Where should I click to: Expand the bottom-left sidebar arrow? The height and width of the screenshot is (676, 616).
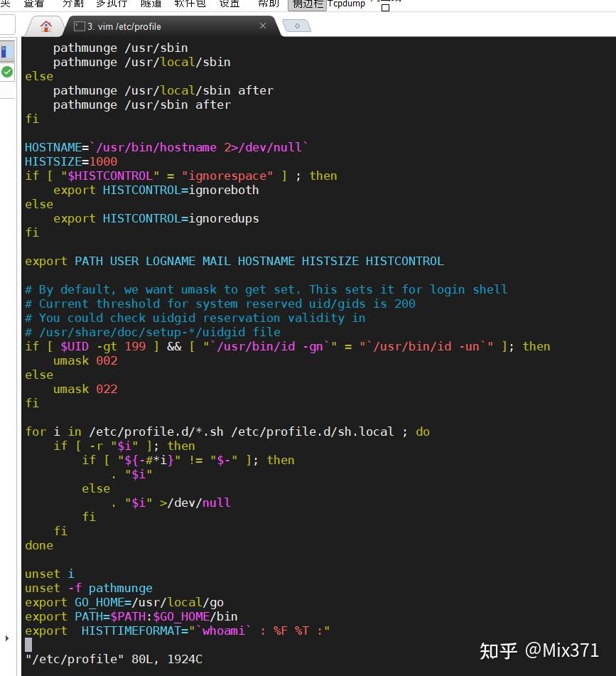pos(7,638)
